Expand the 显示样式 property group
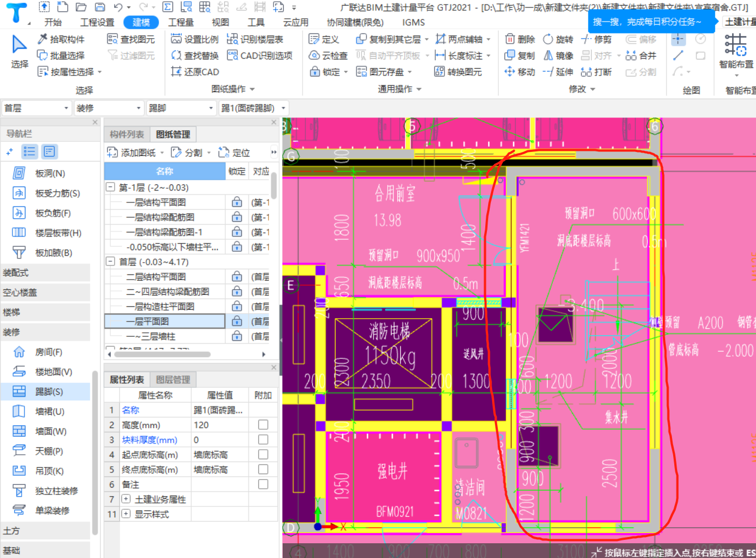756x558 pixels. [x=126, y=514]
